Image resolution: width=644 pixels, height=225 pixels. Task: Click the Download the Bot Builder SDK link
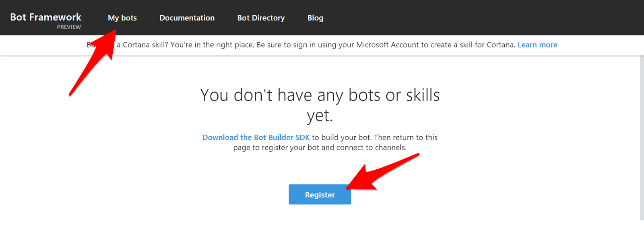(x=256, y=137)
